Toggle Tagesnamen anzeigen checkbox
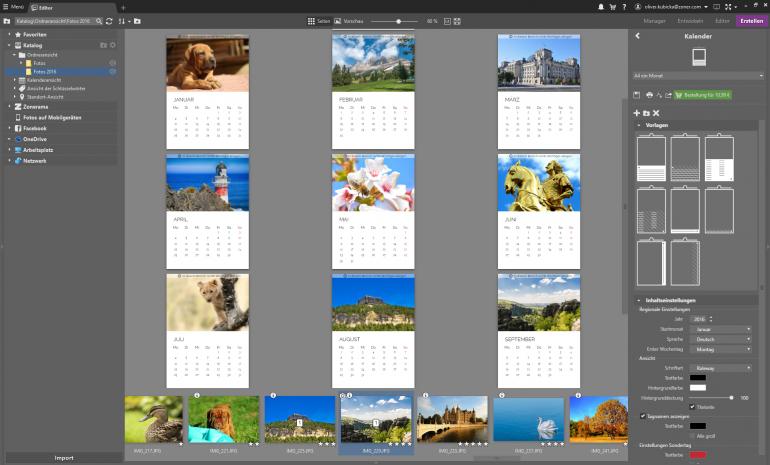Screen dimensions: 770x465 pyautogui.click(x=642, y=416)
